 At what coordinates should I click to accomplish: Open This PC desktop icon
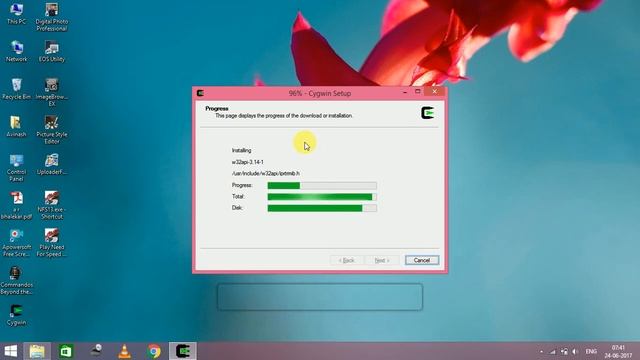pos(16,13)
